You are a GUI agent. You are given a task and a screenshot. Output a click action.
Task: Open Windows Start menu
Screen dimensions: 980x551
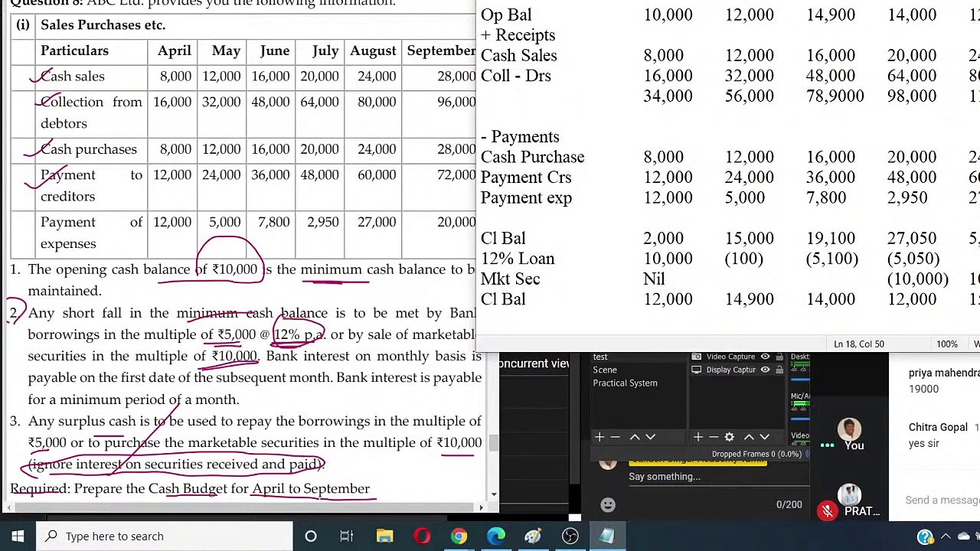18,536
